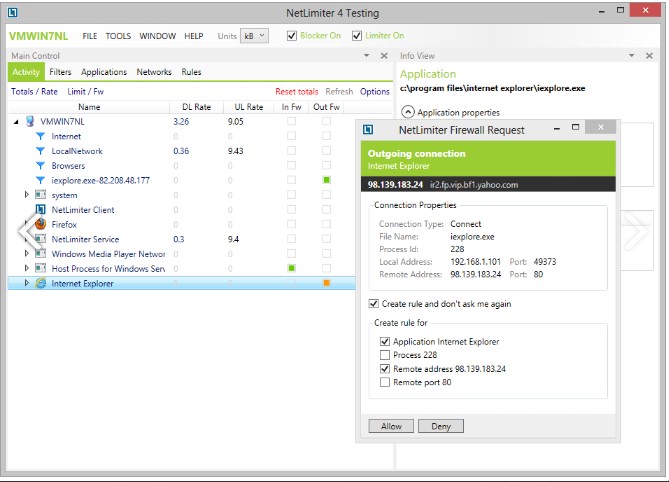Image resolution: width=669 pixels, height=482 pixels.
Task: Close the Main Control panel
Action: (x=384, y=56)
